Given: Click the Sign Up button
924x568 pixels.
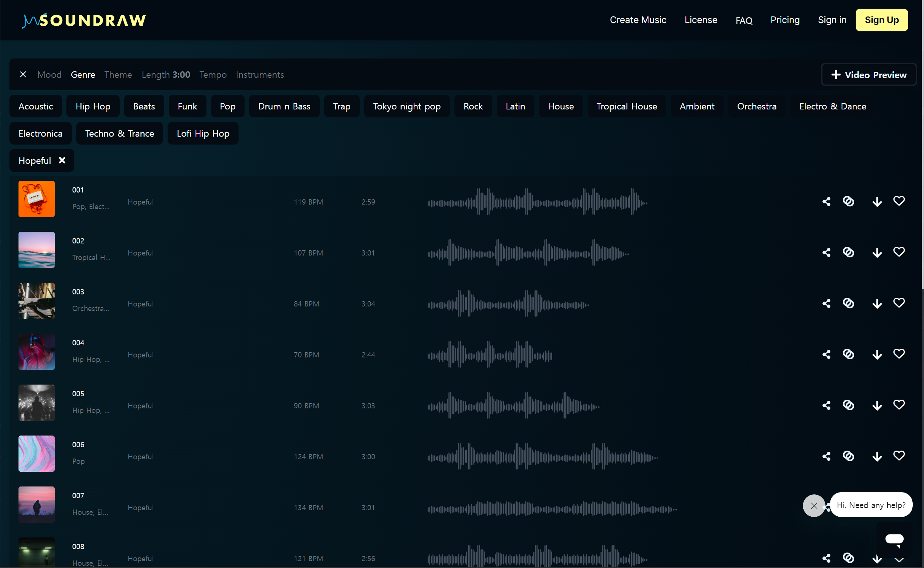Looking at the screenshot, I should tap(881, 20).
